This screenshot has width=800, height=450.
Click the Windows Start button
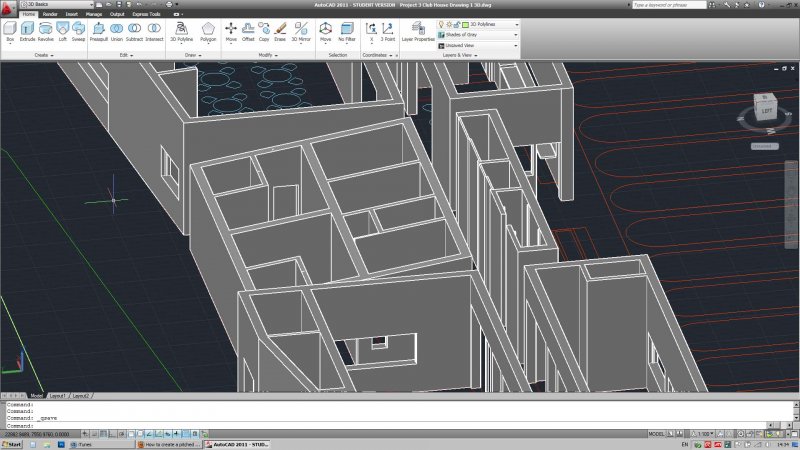tap(14, 444)
